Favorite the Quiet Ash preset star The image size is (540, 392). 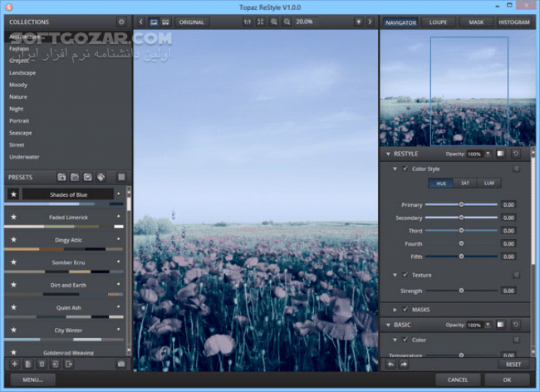coord(13,307)
